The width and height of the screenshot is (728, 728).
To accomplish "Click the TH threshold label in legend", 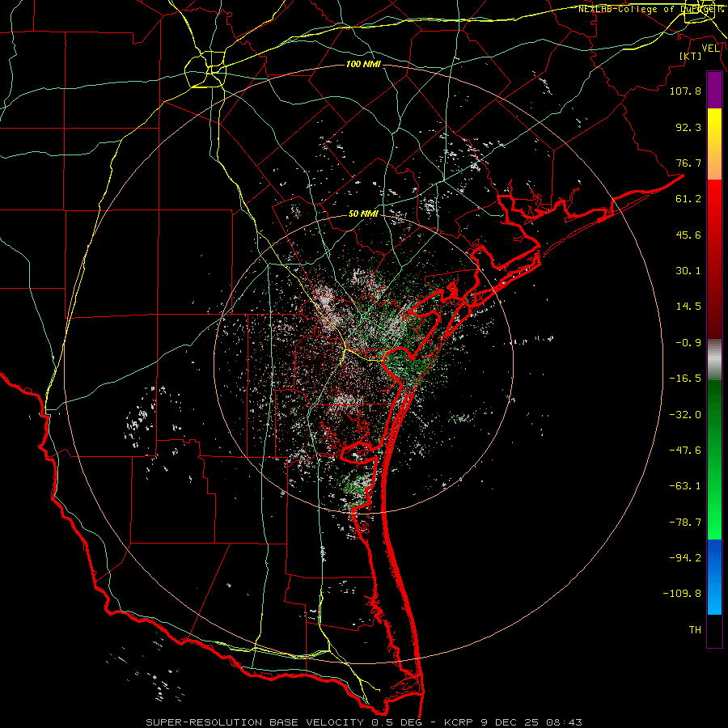I will click(x=695, y=630).
